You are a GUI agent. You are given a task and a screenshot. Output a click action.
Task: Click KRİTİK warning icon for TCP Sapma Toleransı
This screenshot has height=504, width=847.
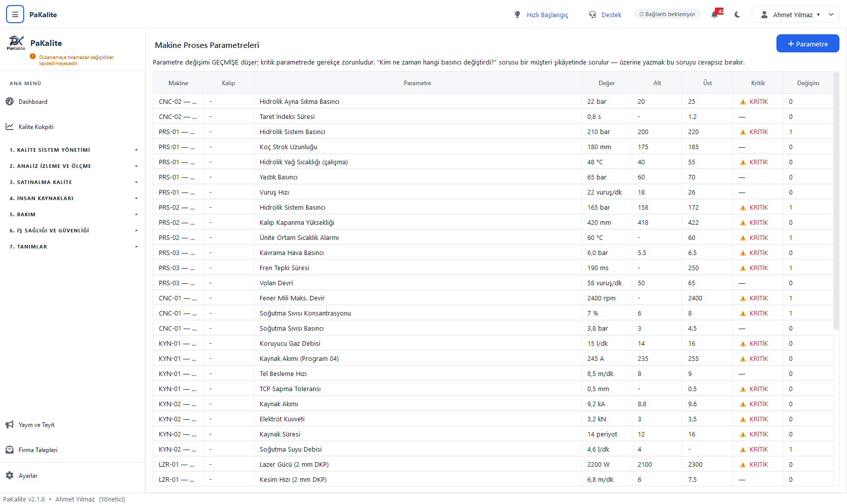pos(743,389)
